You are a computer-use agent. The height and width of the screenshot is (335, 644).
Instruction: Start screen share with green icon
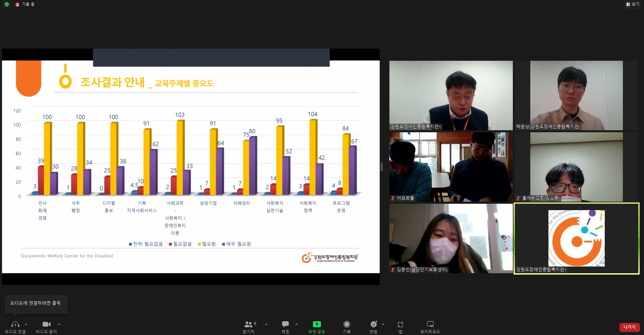[x=317, y=324]
